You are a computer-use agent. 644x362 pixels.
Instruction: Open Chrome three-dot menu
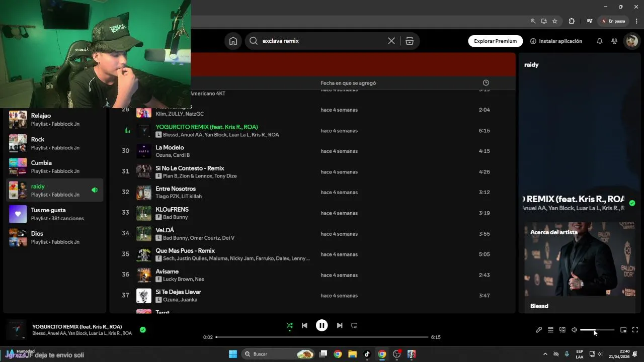click(636, 21)
